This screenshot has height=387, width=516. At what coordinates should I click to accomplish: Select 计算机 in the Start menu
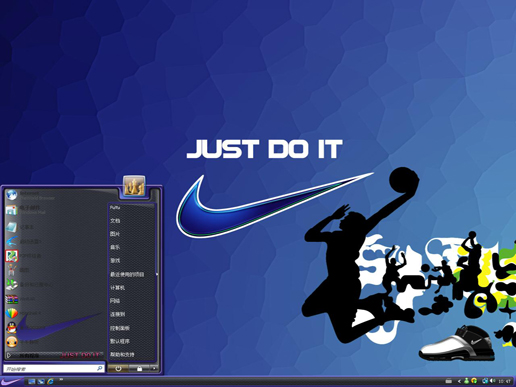(117, 287)
